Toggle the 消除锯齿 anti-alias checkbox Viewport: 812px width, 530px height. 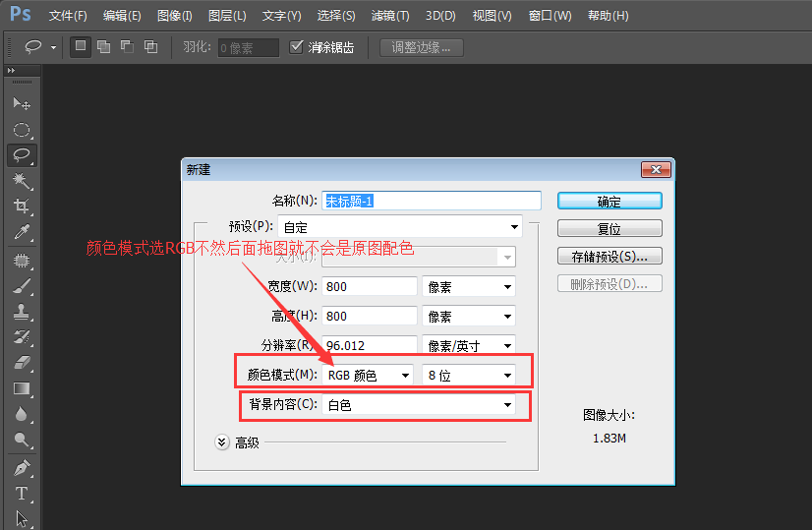297,47
